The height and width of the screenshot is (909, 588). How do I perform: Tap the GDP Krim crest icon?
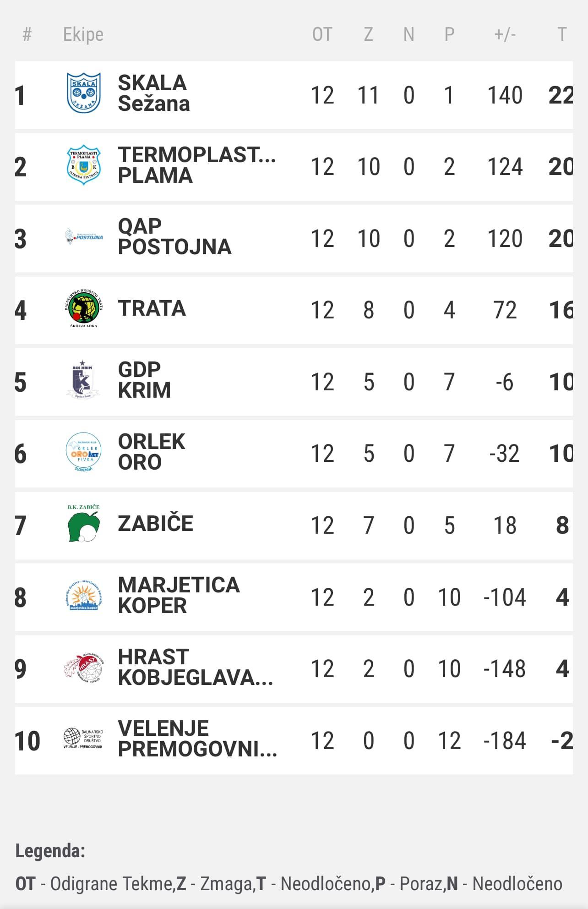tap(83, 380)
